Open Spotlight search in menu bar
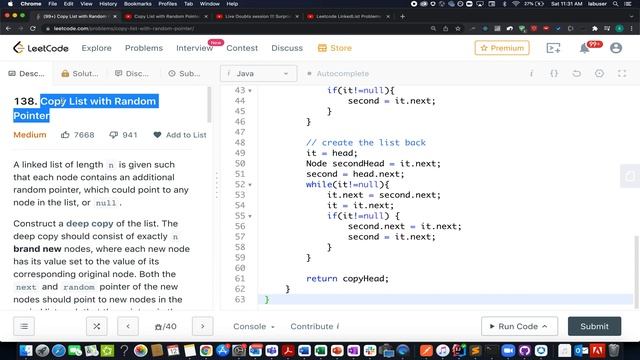 point(615,4)
